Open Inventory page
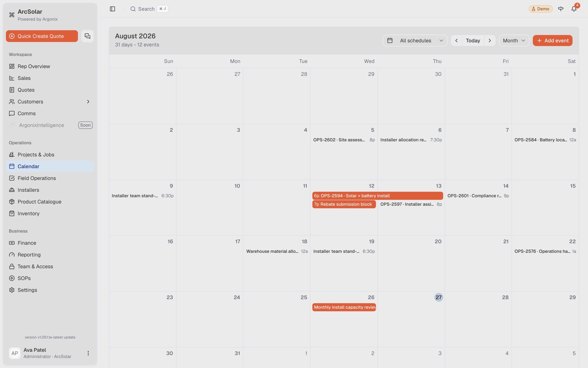 coord(50,213)
